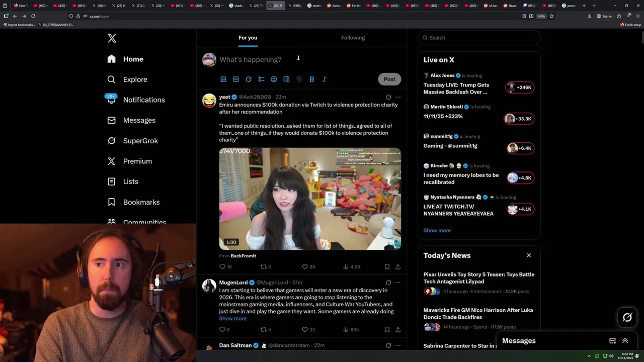Viewport: 644px width, 362px height.
Task: Go to Home in the sidebar
Action: coord(125,59)
